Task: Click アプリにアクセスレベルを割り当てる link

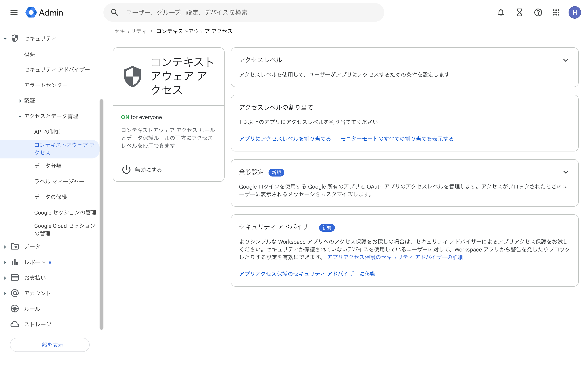Action: (x=285, y=139)
